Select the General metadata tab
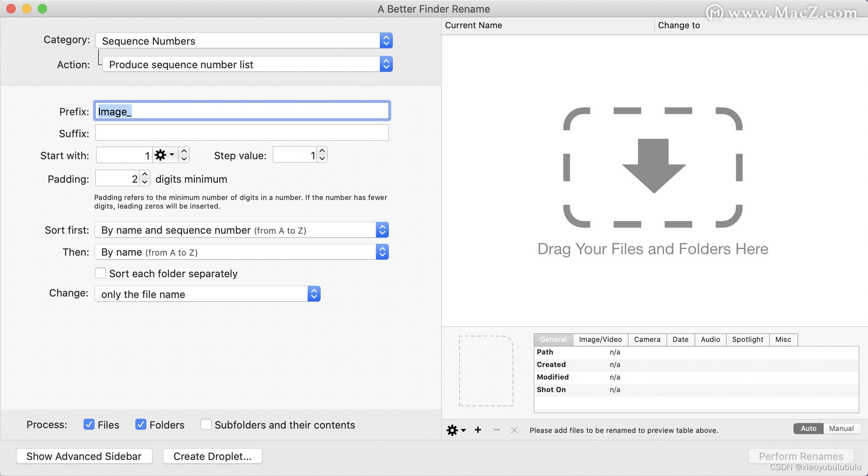The height and width of the screenshot is (476, 868). point(553,340)
